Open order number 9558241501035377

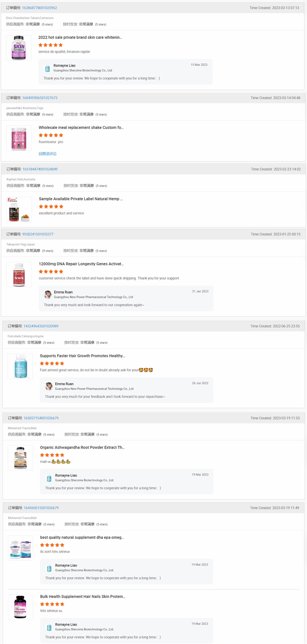click(38, 234)
